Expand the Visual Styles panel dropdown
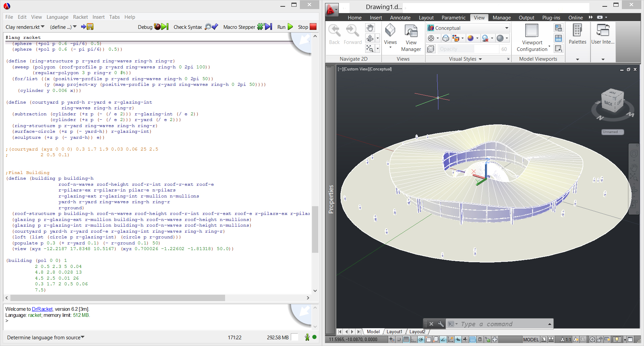The width and height of the screenshot is (644, 346). 481,59
